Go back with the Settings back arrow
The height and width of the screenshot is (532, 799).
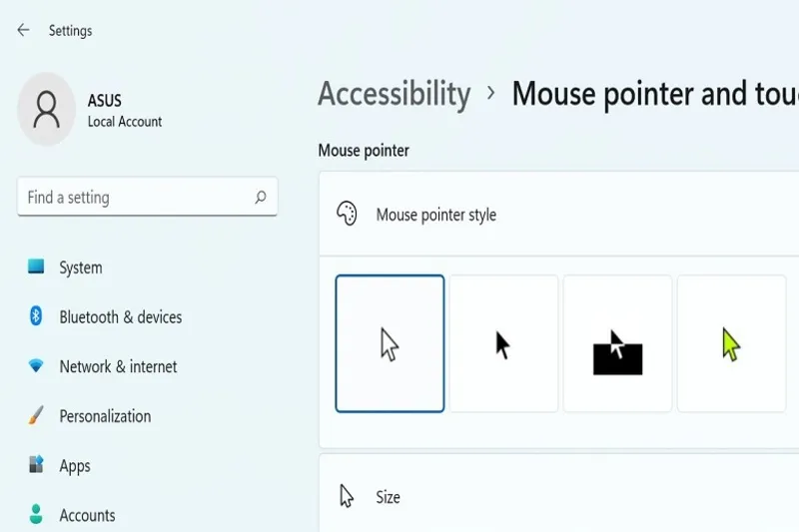tap(23, 31)
